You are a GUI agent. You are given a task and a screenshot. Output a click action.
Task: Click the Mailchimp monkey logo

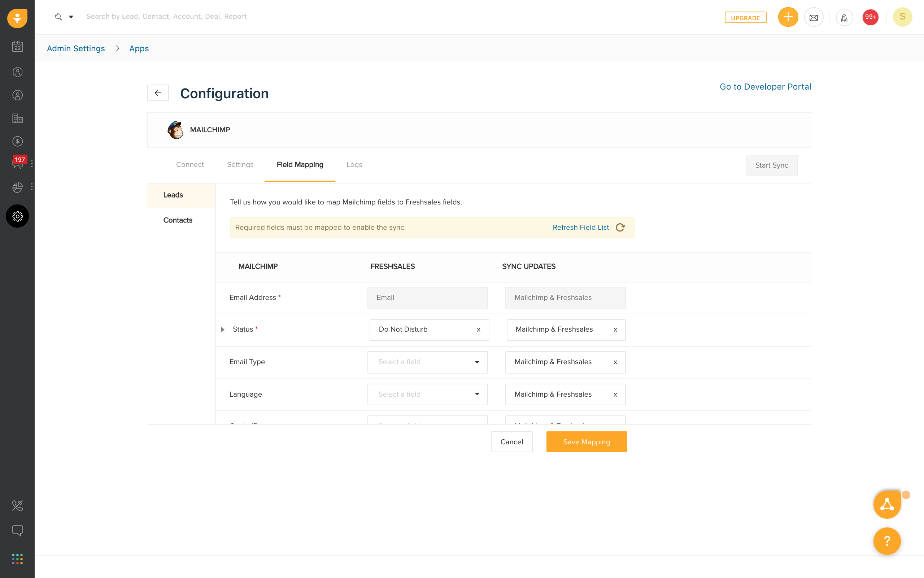point(175,130)
